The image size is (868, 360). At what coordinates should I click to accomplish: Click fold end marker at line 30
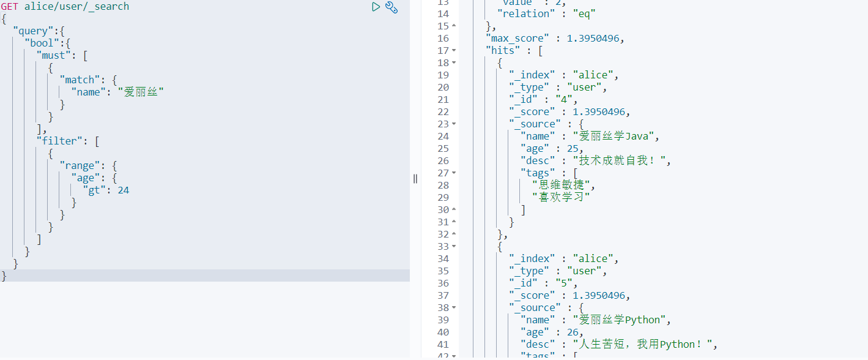(x=454, y=210)
